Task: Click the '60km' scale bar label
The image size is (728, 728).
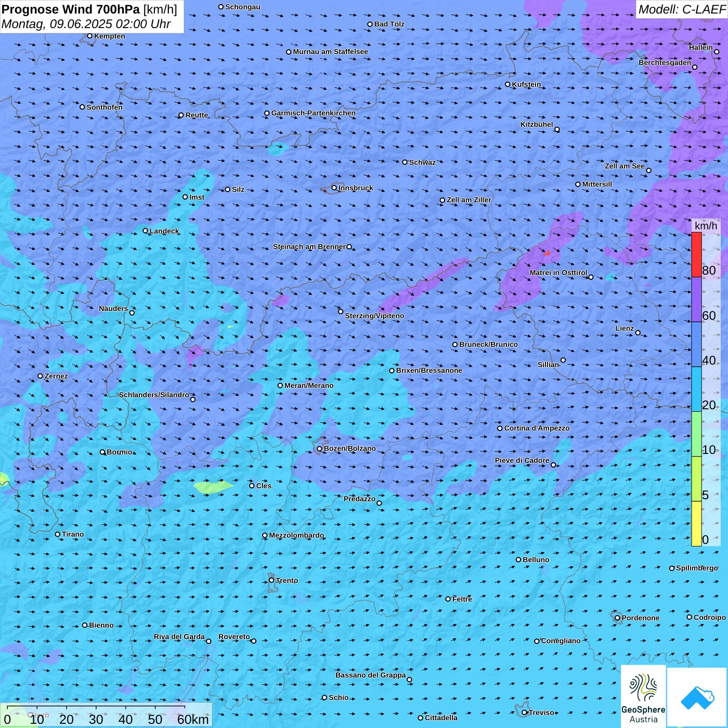Action: coord(193,719)
